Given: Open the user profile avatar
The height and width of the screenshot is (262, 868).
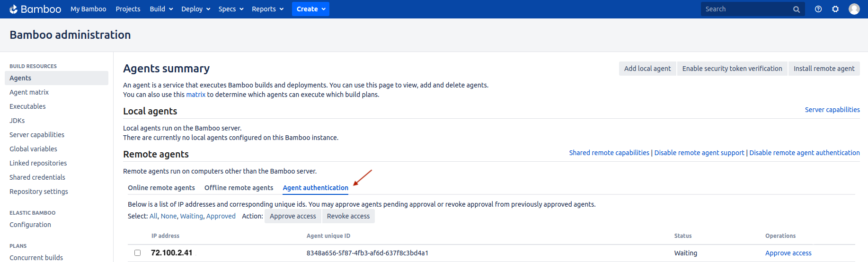Looking at the screenshot, I should (x=854, y=9).
